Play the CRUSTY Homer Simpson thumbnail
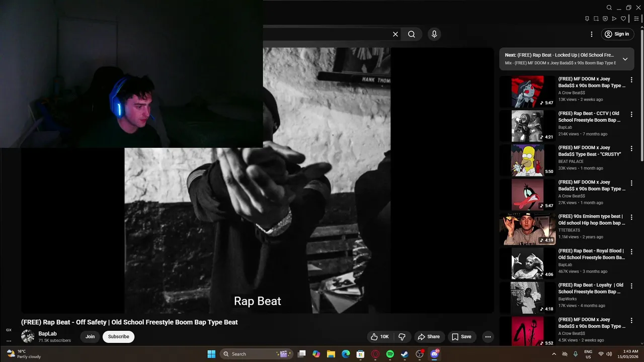644x362 pixels. click(527, 160)
